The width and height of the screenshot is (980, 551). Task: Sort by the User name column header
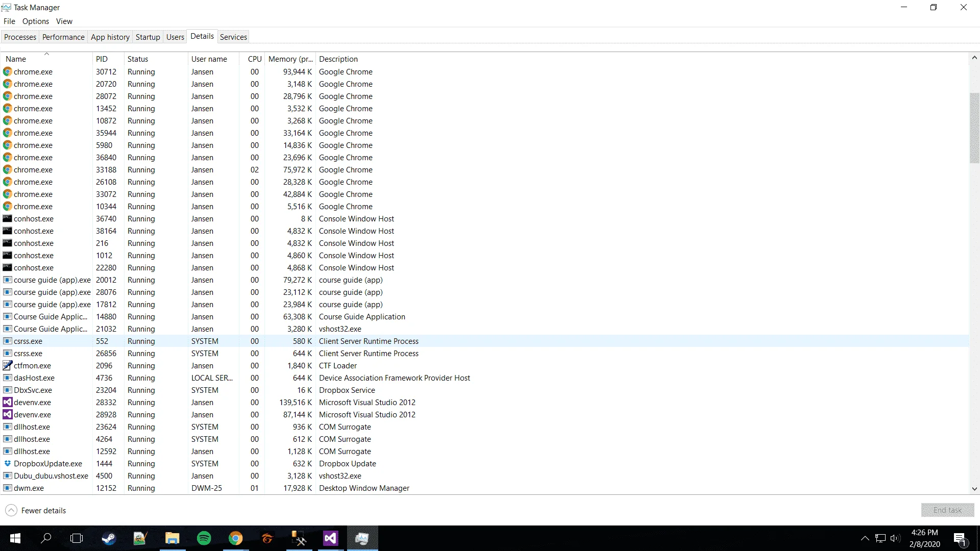pyautogui.click(x=213, y=59)
